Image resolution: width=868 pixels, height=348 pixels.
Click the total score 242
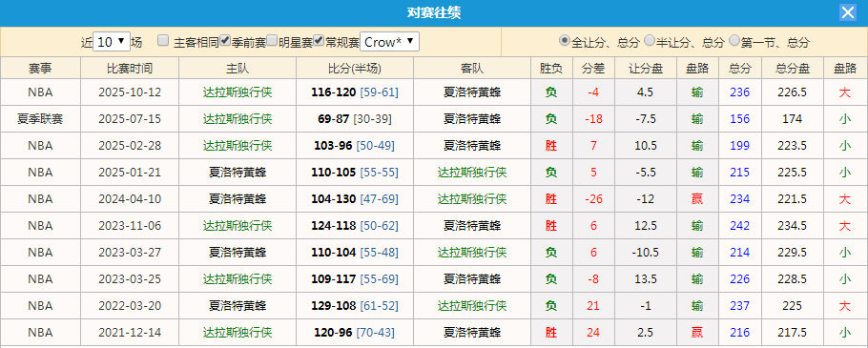coord(739,226)
